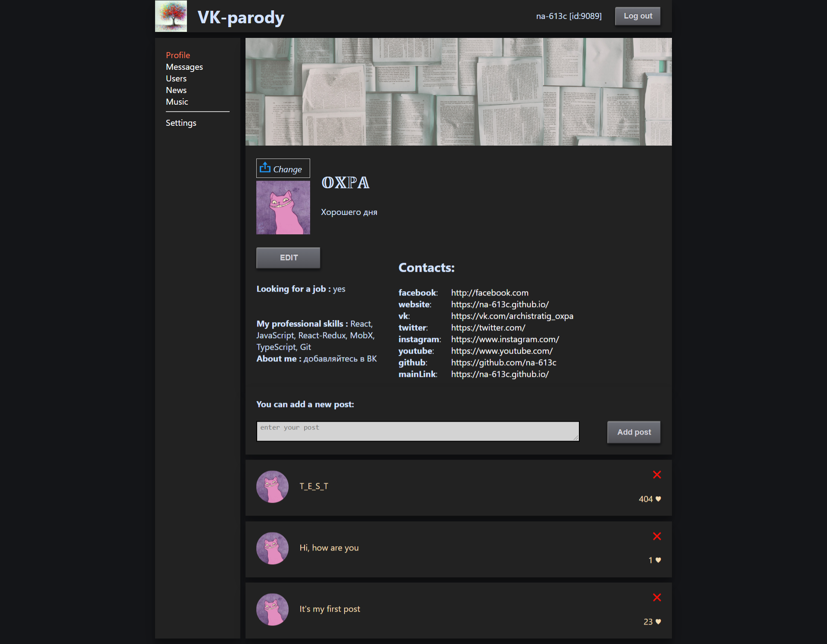
Task: Click the EDIT profile button
Action: click(x=288, y=258)
